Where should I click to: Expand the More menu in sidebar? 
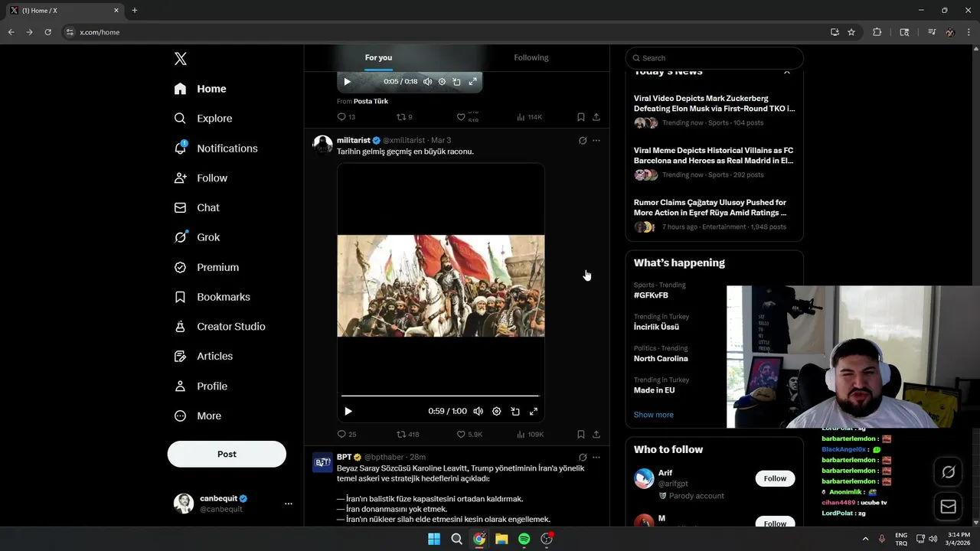tap(198, 416)
